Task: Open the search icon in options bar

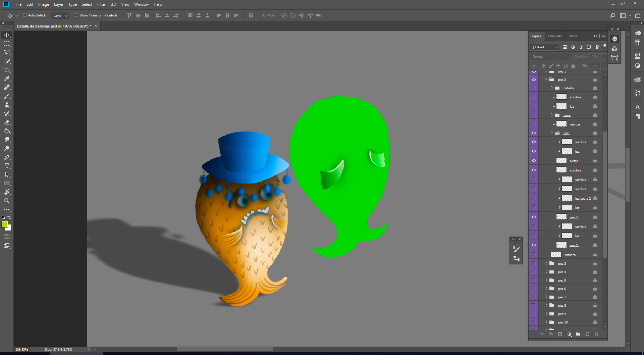Action: [613, 15]
